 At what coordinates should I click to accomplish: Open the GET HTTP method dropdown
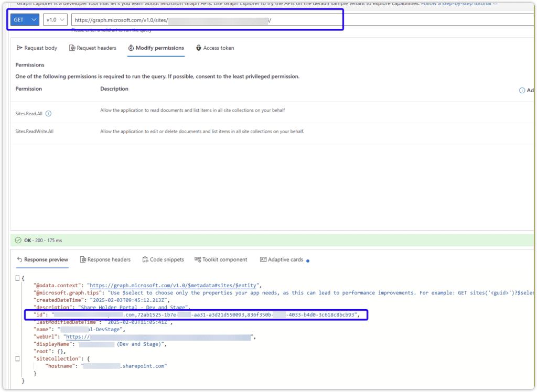coord(25,20)
